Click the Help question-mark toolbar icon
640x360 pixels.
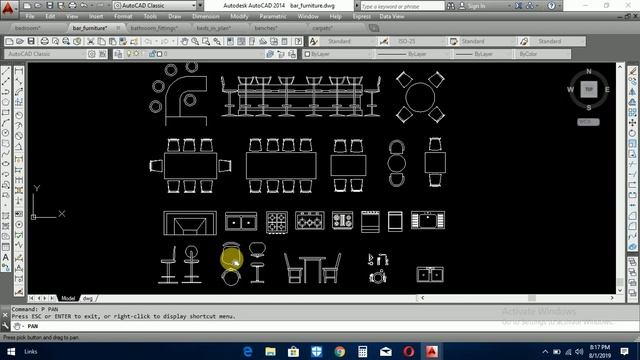click(298, 41)
